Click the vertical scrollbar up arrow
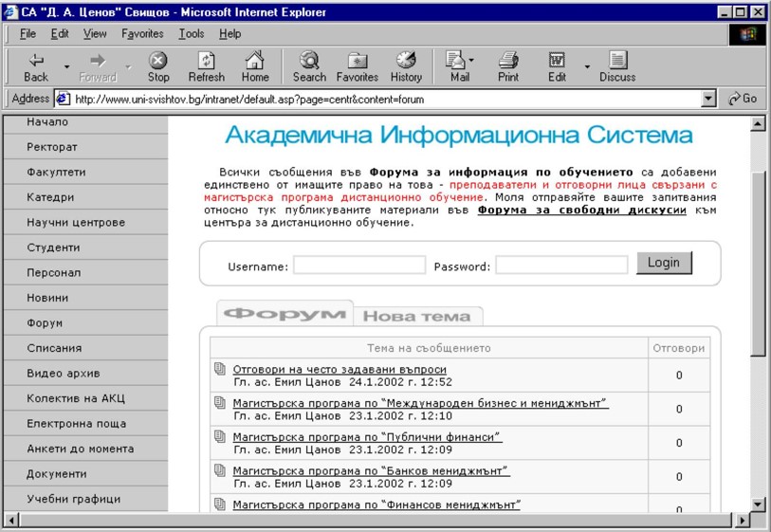This screenshot has width=771, height=532. (758, 124)
